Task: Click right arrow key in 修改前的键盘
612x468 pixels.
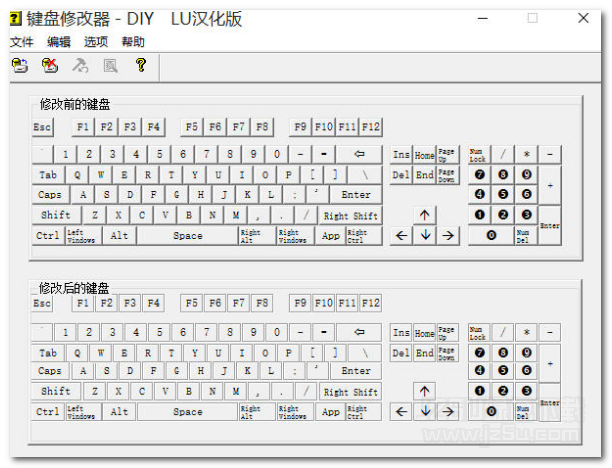Action: coord(448,235)
